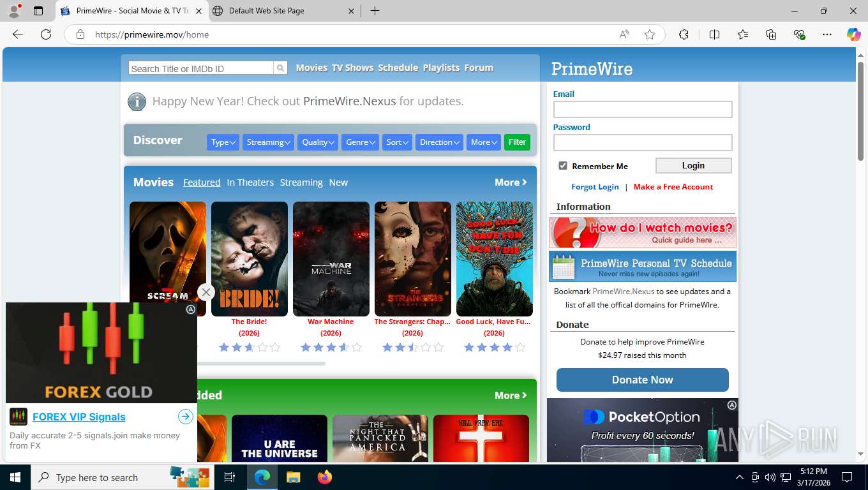This screenshot has height=490, width=868.
Task: Select the Featured movies tab
Action: point(202,182)
